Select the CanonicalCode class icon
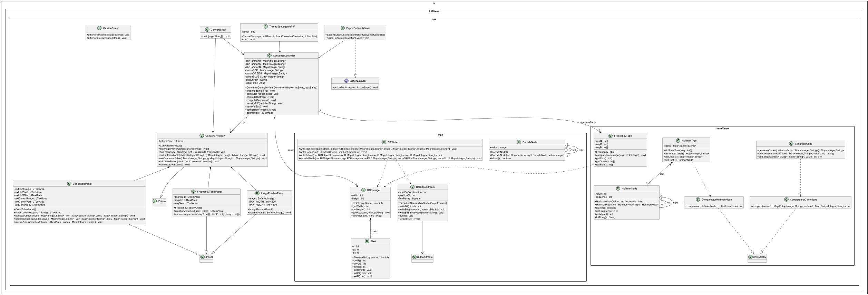The image size is (868, 295). click(791, 144)
